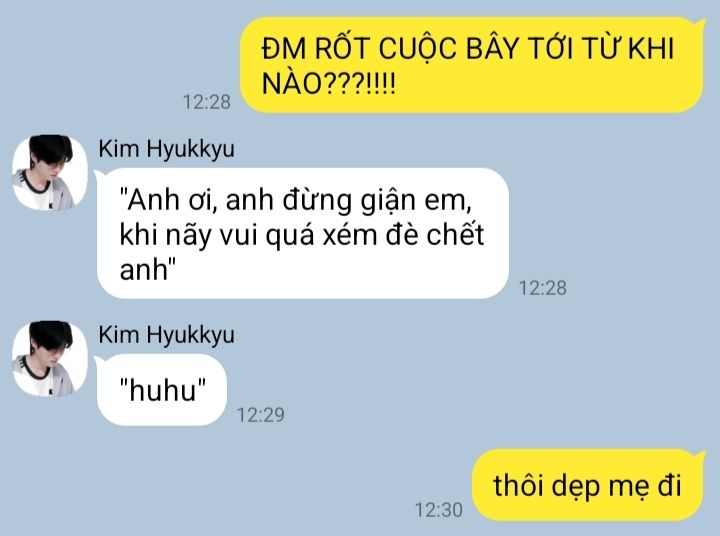Select the "huhu" message bubble
720x536 pixels.
click(161, 390)
